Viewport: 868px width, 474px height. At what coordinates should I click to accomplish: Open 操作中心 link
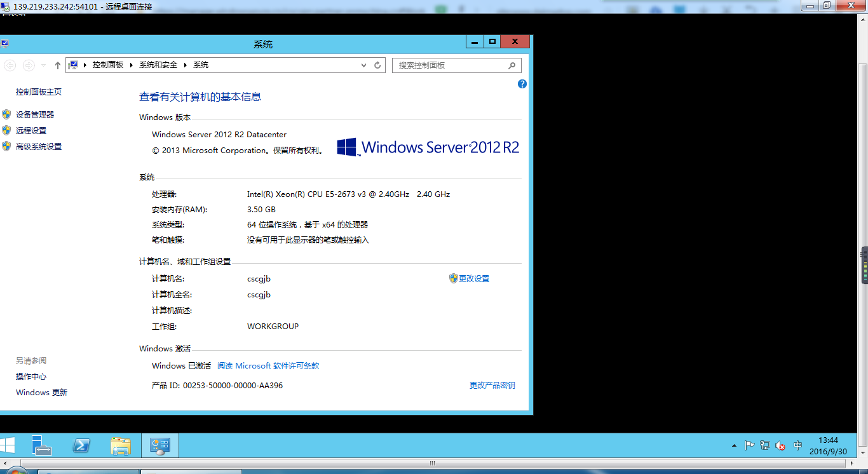[x=31, y=377]
